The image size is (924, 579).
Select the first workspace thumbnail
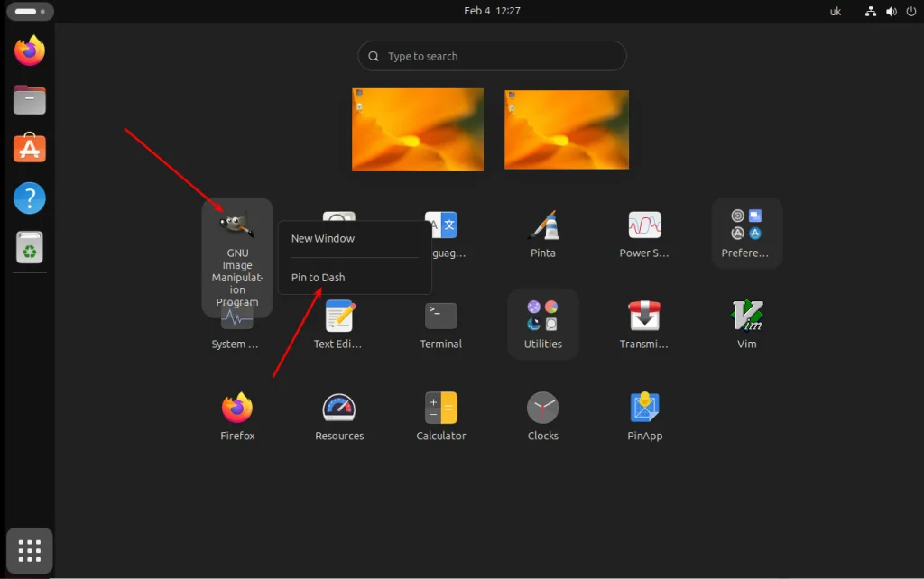[x=418, y=130]
